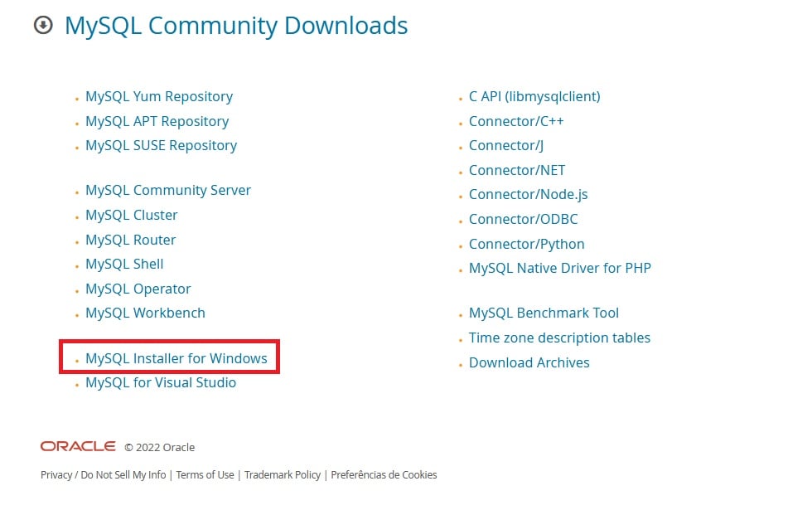Open MySQL Benchmark Tool link
The width and height of the screenshot is (812, 515).
coord(544,313)
